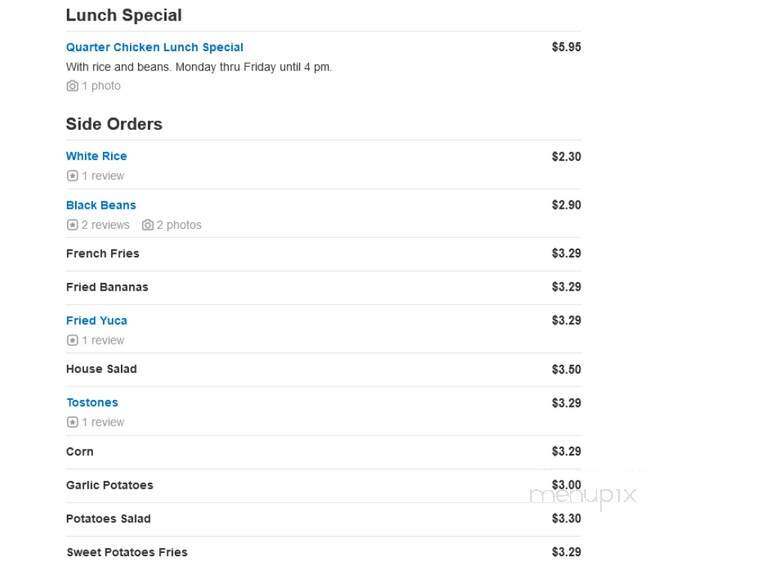Click camera icon under Quarter Chicken Lunch Special

[x=72, y=86]
